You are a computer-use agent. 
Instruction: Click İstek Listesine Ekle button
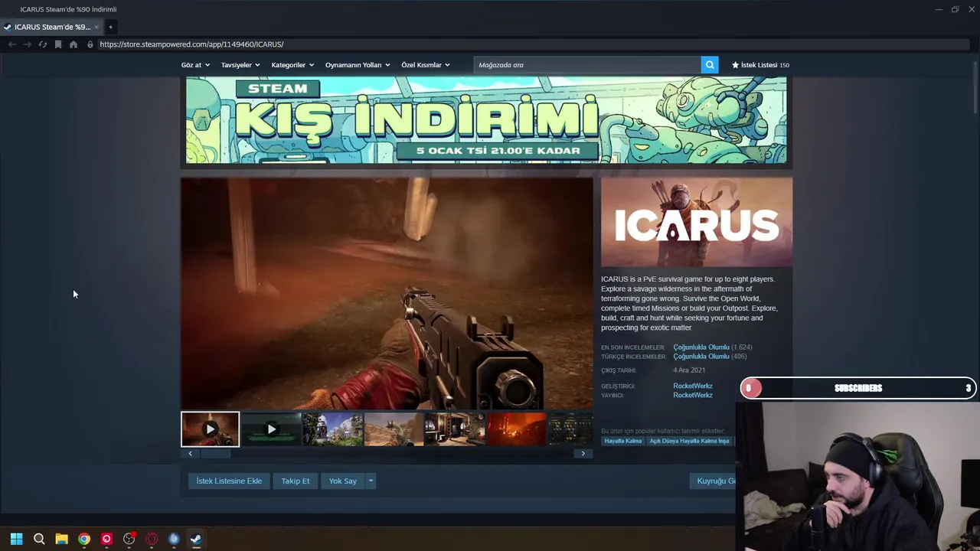point(229,481)
